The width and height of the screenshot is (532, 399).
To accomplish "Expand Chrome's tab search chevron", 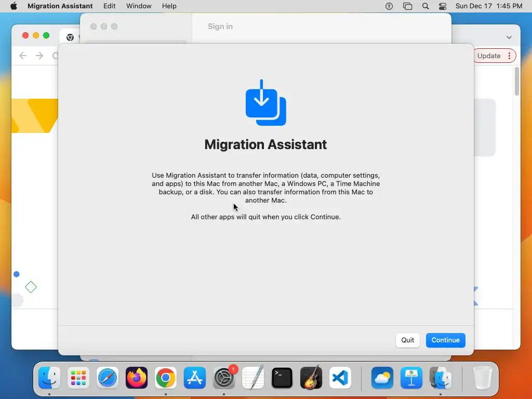I will point(509,37).
